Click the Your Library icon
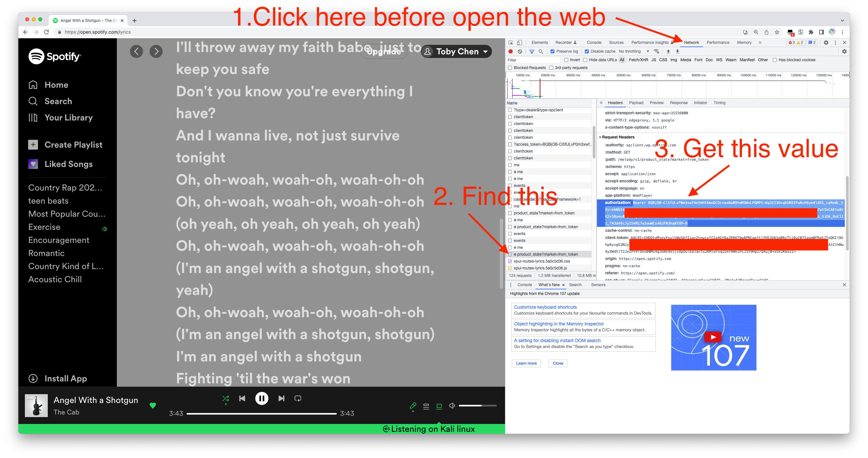 coord(33,117)
